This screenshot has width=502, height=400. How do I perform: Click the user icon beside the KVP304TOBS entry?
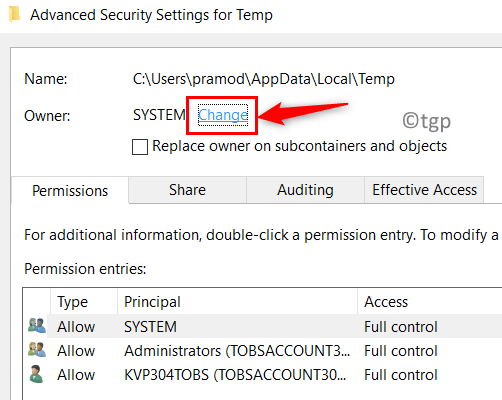tap(36, 374)
